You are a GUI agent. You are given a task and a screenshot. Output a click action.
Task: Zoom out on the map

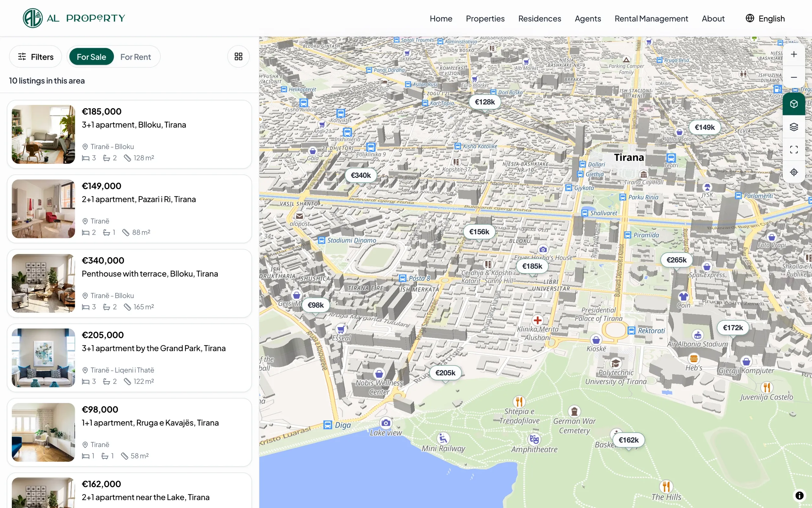794,77
